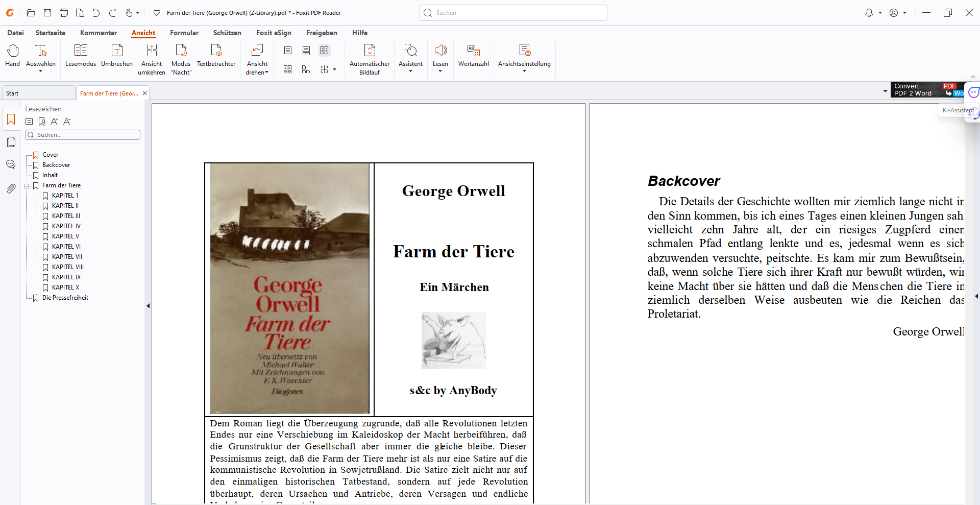The width and height of the screenshot is (980, 505).
Task: Select the Hand tool
Action: 13,55
